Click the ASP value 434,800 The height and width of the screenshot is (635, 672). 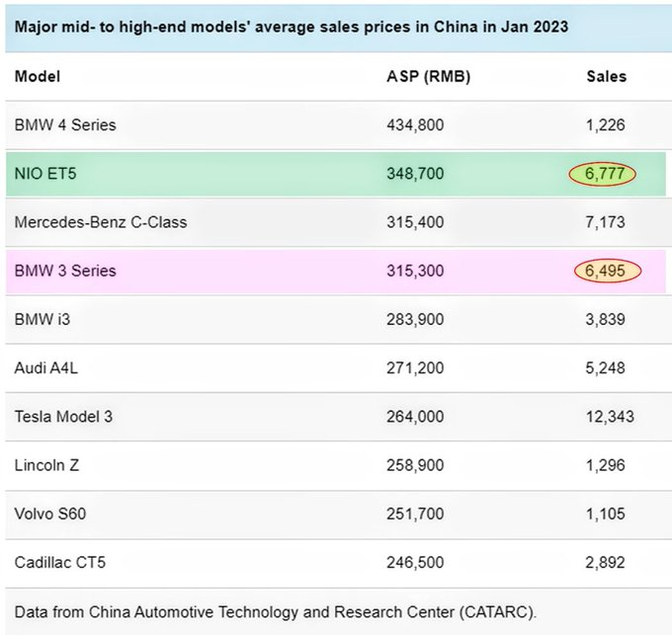click(x=415, y=125)
